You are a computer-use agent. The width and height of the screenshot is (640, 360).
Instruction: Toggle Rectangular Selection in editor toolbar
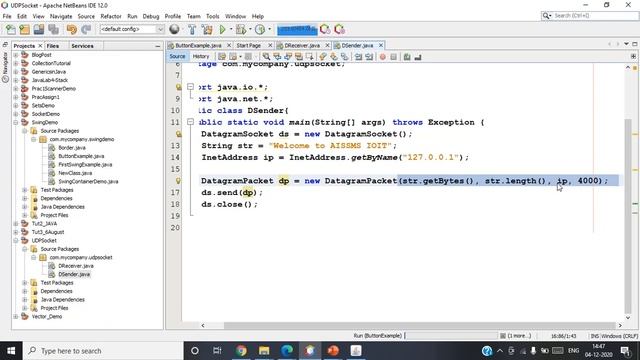(x=309, y=57)
